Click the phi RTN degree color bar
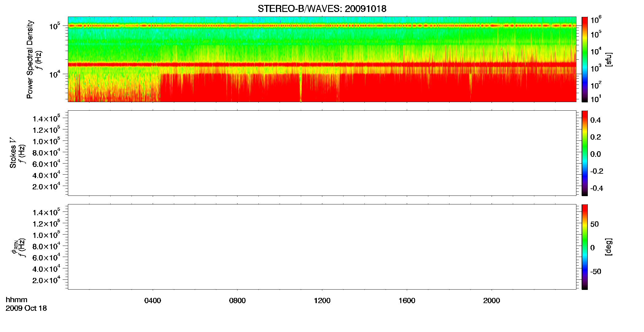644x332 pixels. (585, 247)
